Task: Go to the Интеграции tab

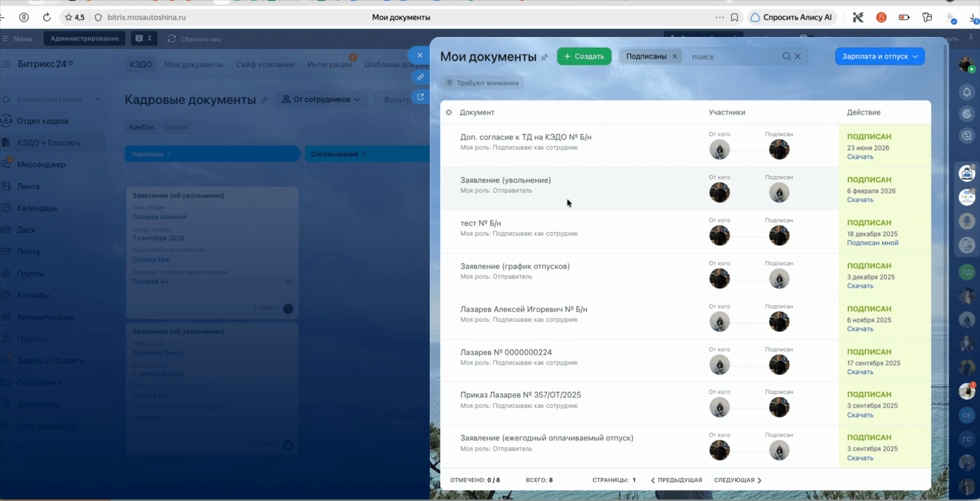Action: click(330, 64)
